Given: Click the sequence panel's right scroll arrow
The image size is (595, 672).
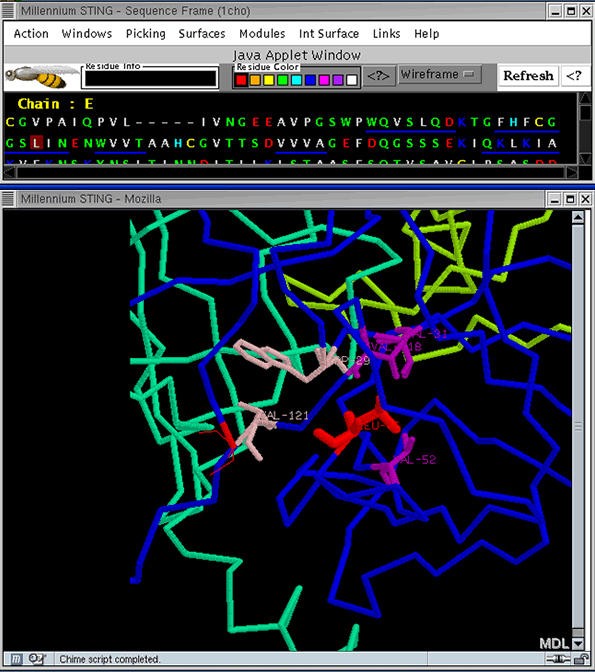Looking at the screenshot, I should tap(572, 173).
